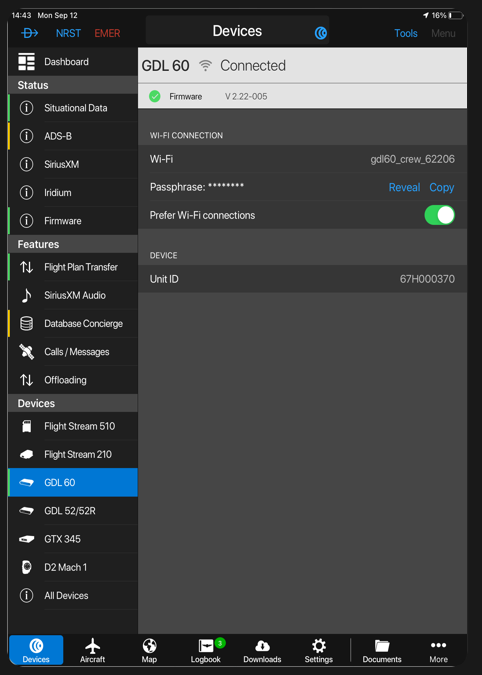Open the Settings tab
The image size is (482, 675).
click(x=318, y=650)
